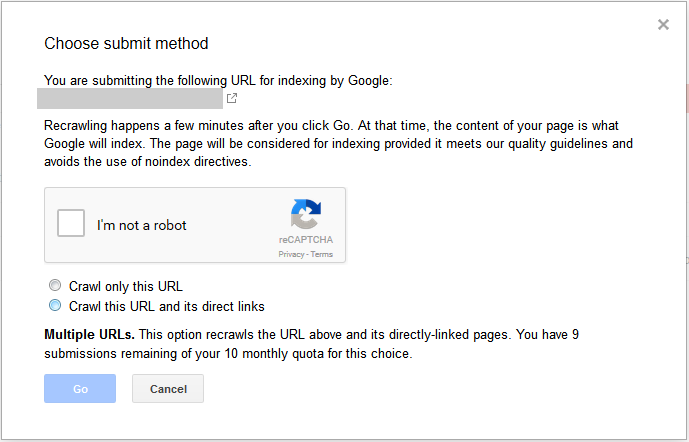The height and width of the screenshot is (442, 689).
Task: Click the bold "Multiple URLs." text
Action: pos(86,334)
